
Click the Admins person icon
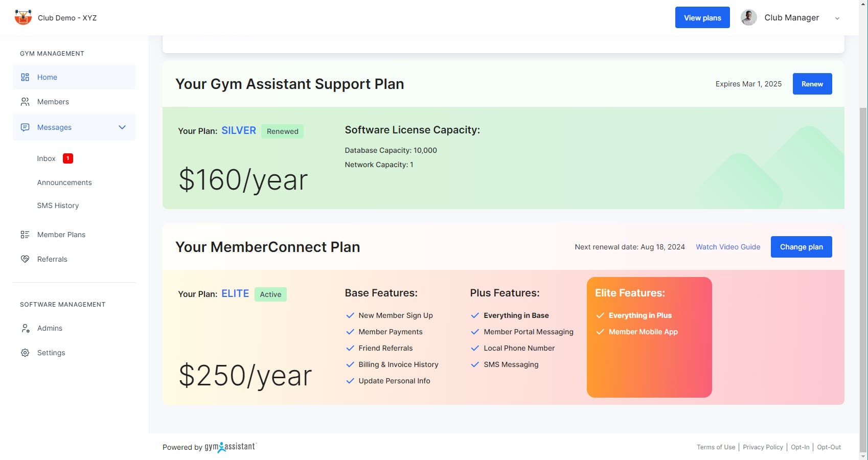point(25,328)
